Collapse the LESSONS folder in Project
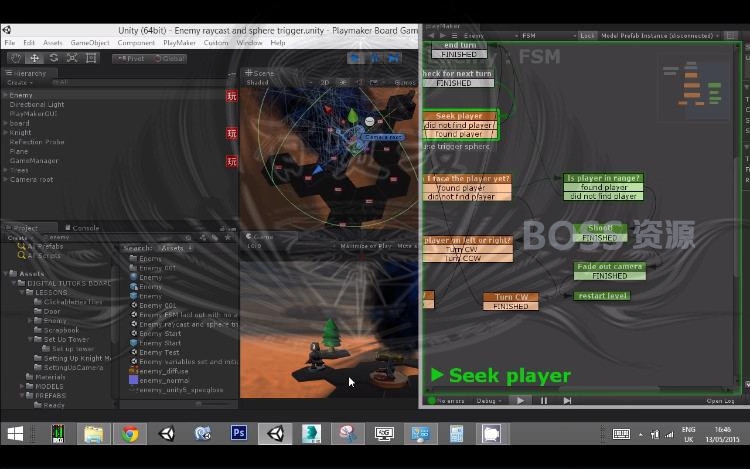 coord(22,292)
